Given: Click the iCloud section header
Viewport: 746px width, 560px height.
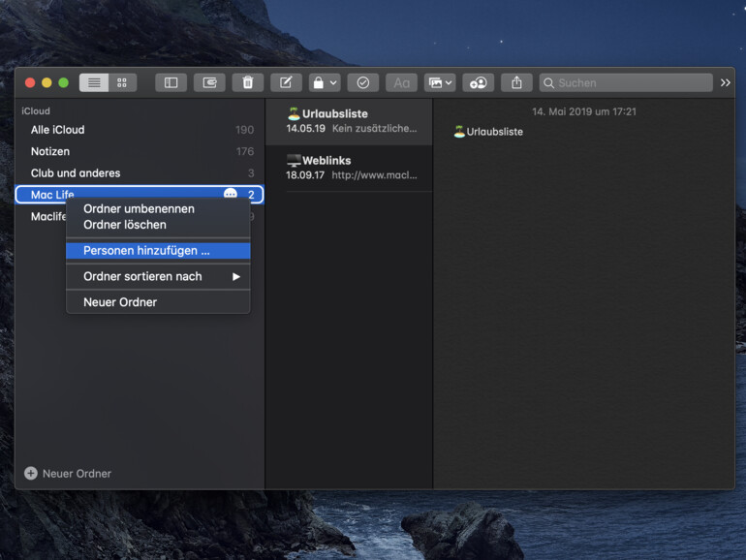Looking at the screenshot, I should 36,110.
